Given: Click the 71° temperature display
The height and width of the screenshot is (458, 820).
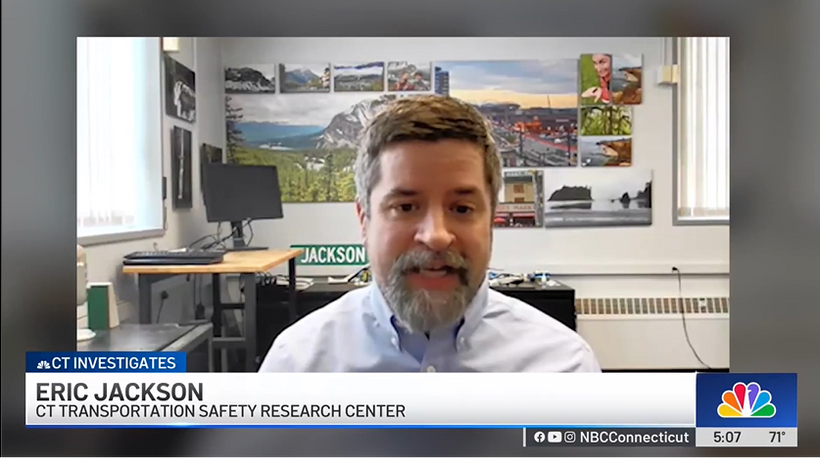Looking at the screenshot, I should tap(777, 437).
